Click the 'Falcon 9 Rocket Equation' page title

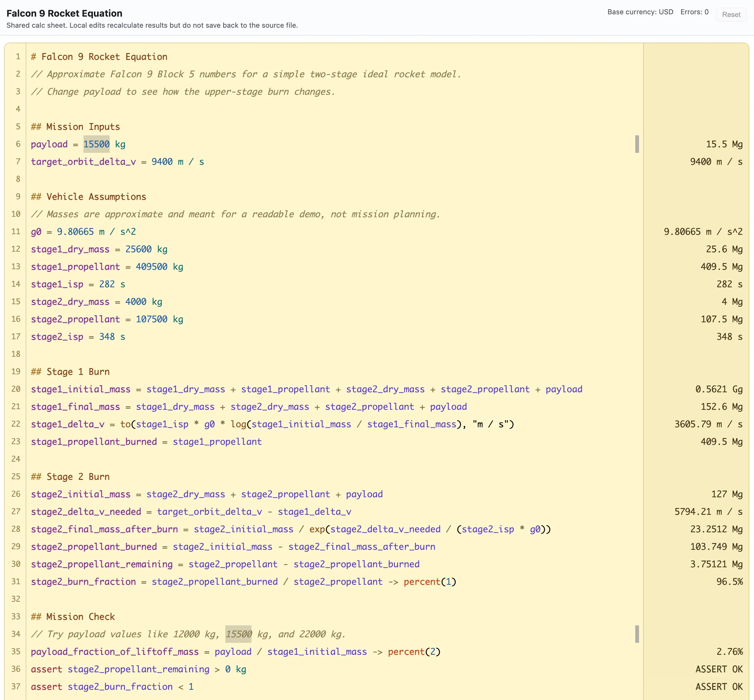tap(64, 13)
